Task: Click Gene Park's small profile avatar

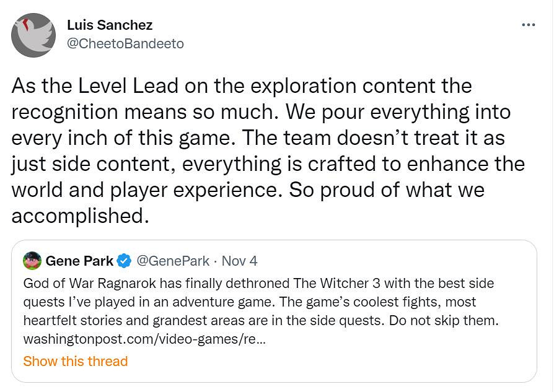Action: (32, 261)
